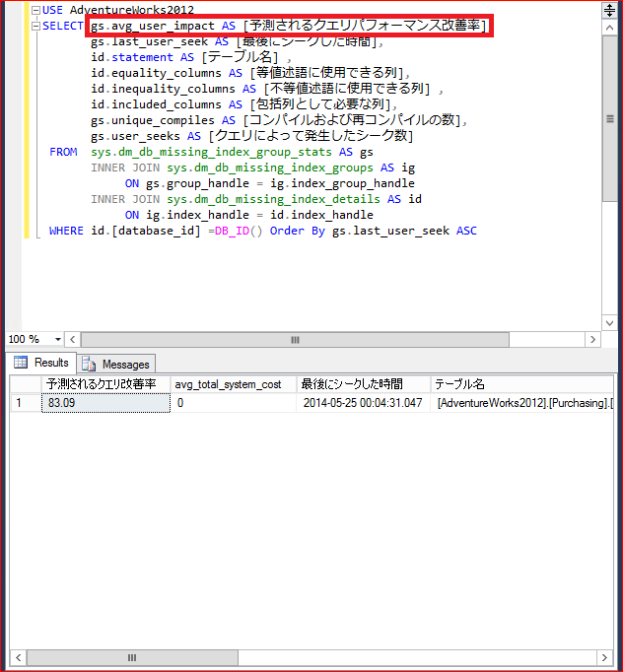Screen dimensions: 623x672
Task: Select the 最後にシークした時間 column header
Action: tap(363, 384)
